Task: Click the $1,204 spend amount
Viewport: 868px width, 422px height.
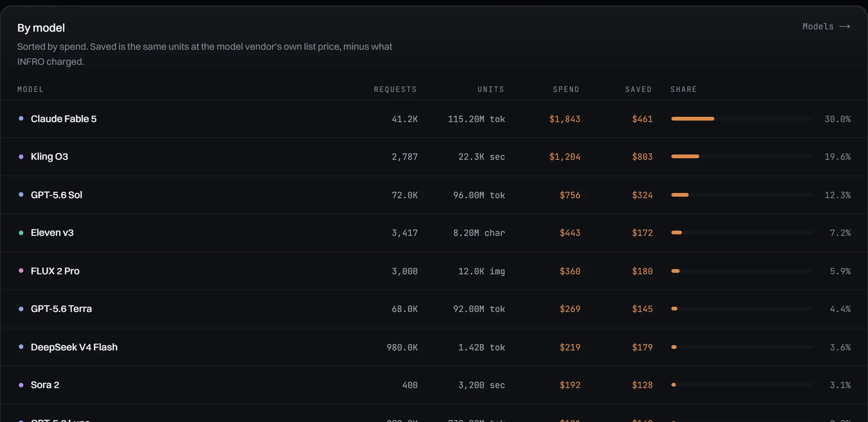Action: [565, 157]
